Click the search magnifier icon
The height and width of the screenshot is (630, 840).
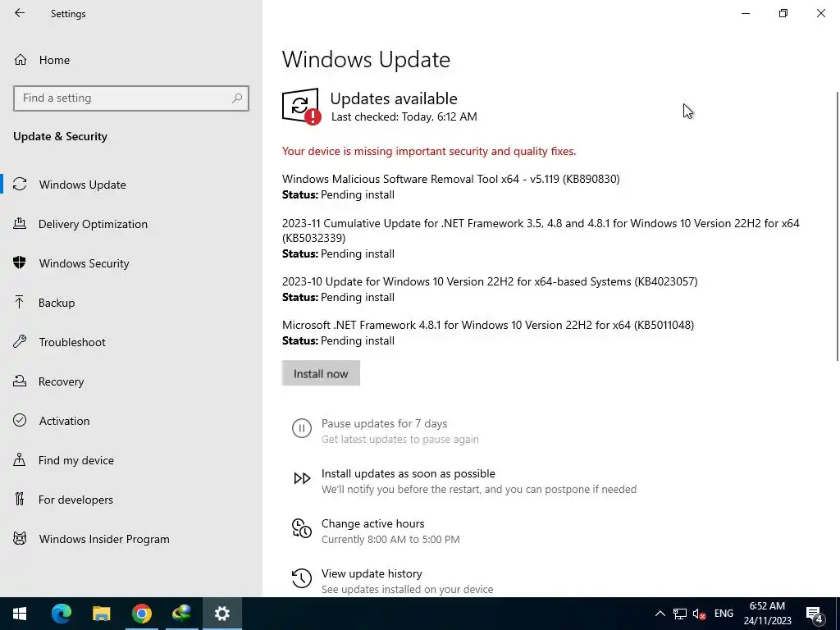pos(237,98)
